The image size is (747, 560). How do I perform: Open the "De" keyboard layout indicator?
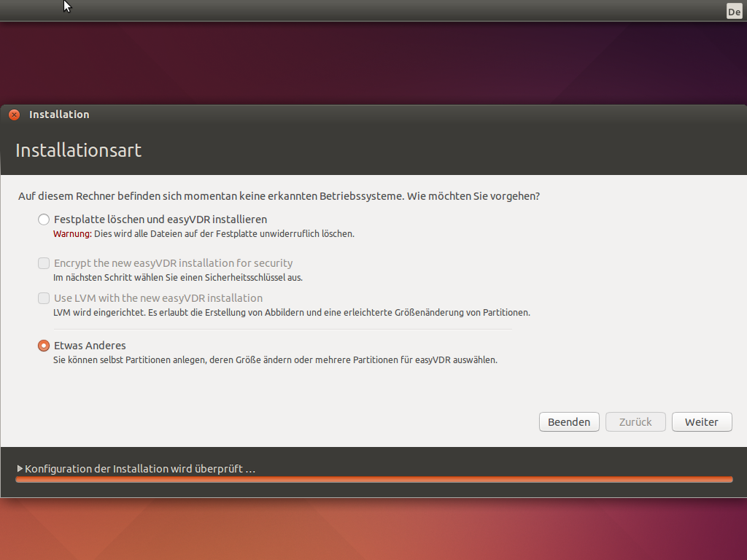pos(733,11)
